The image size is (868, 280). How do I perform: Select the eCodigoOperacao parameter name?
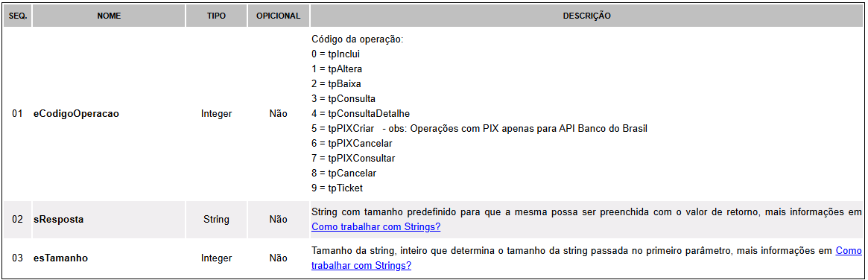click(x=77, y=114)
